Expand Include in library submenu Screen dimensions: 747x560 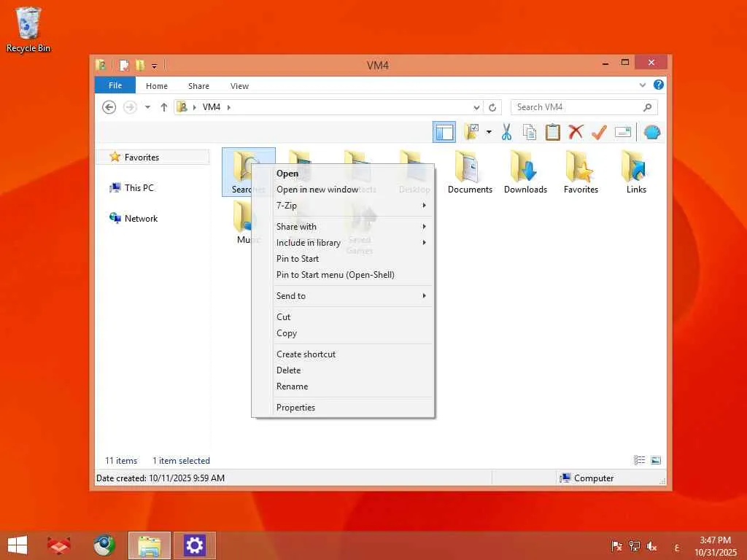point(343,243)
